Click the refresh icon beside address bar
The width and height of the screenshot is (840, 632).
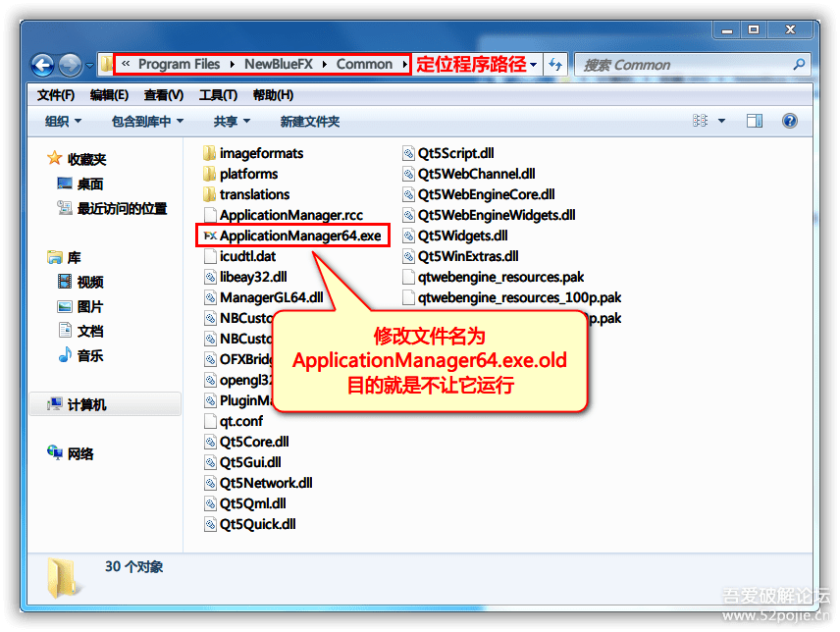[555, 65]
